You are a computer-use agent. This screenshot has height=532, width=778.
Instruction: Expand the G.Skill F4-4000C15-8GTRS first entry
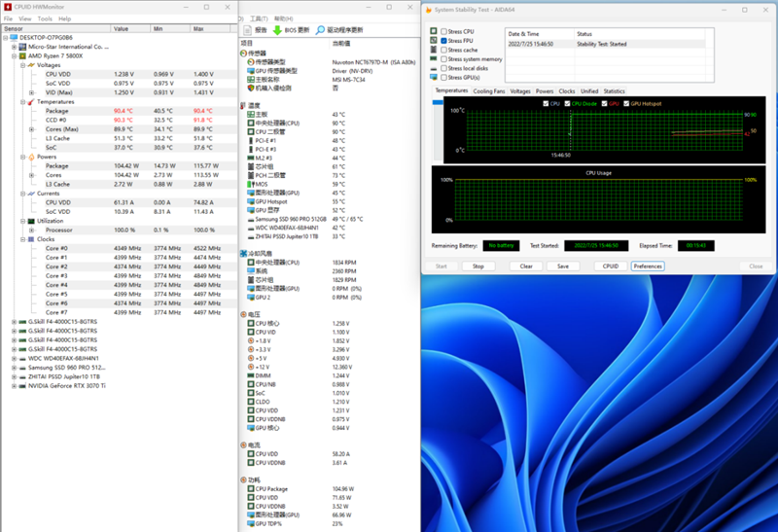point(14,322)
